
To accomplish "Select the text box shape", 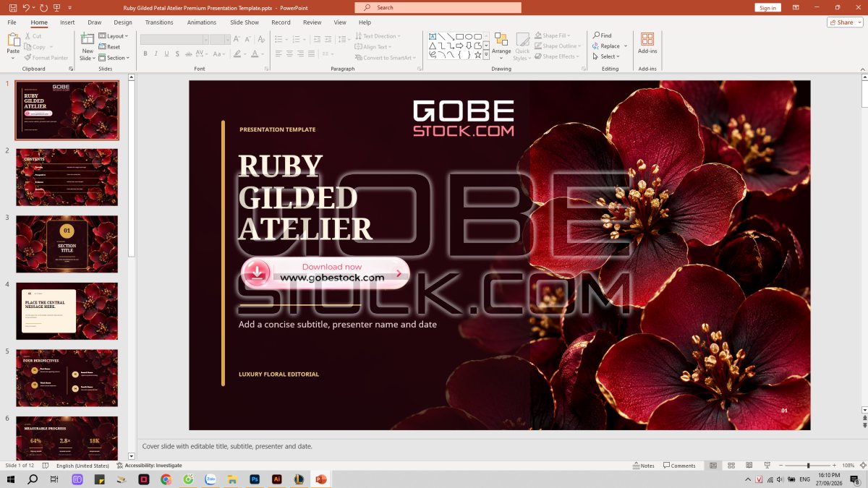I will 433,36.
